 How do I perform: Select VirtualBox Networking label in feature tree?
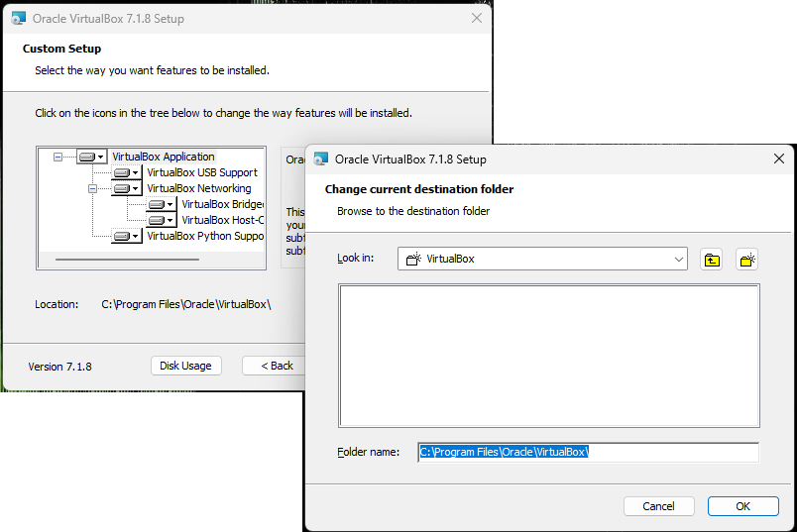coord(199,188)
